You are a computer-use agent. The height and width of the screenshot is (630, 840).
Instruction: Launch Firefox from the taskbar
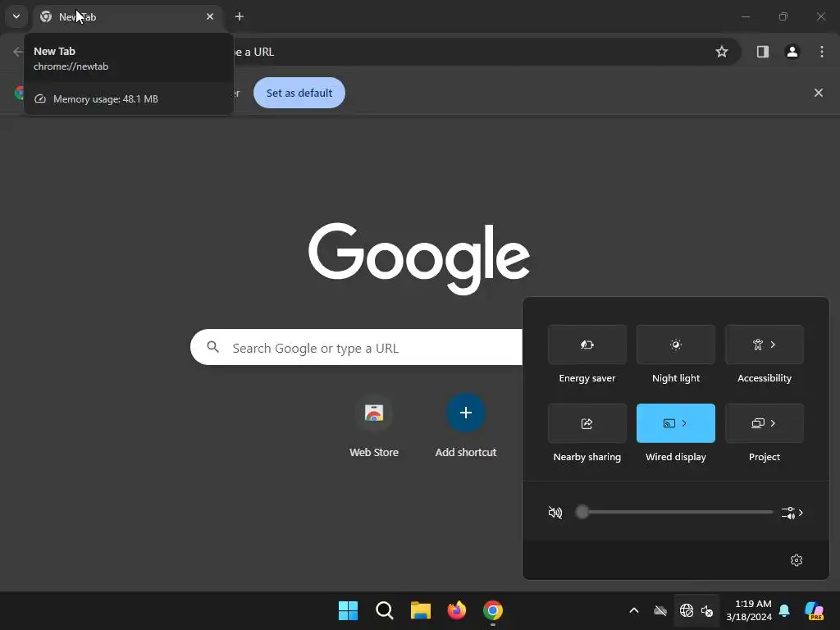click(456, 610)
